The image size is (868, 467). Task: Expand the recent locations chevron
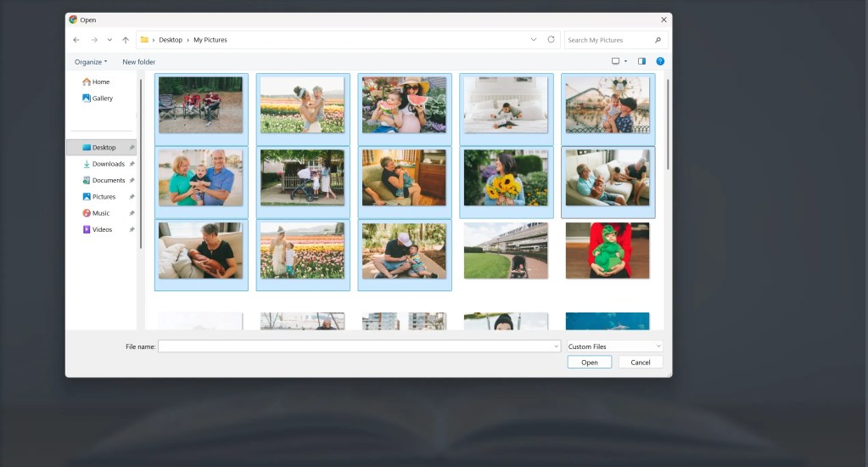tap(109, 40)
